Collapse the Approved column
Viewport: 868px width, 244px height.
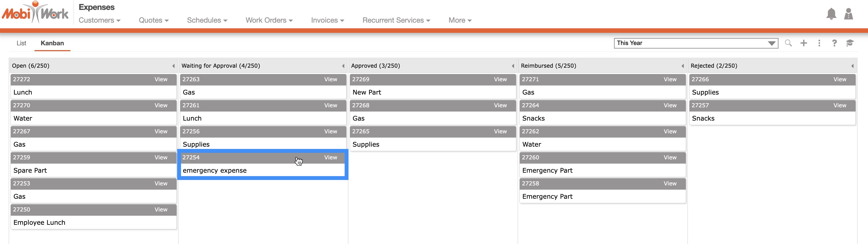click(x=513, y=66)
